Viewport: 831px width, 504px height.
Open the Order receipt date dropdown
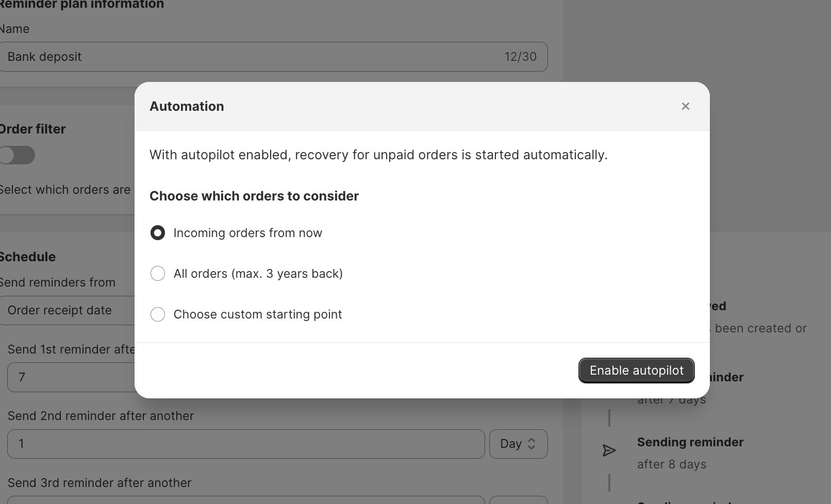(x=67, y=310)
